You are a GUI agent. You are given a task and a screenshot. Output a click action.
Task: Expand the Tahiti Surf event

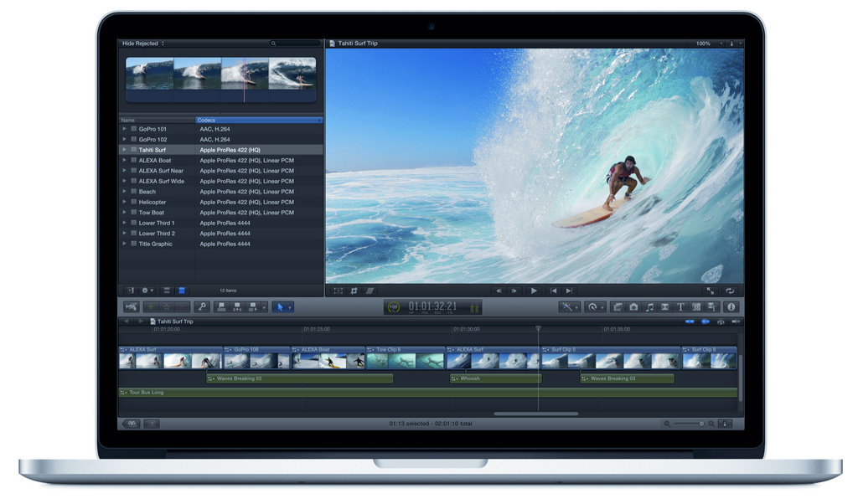click(x=124, y=149)
